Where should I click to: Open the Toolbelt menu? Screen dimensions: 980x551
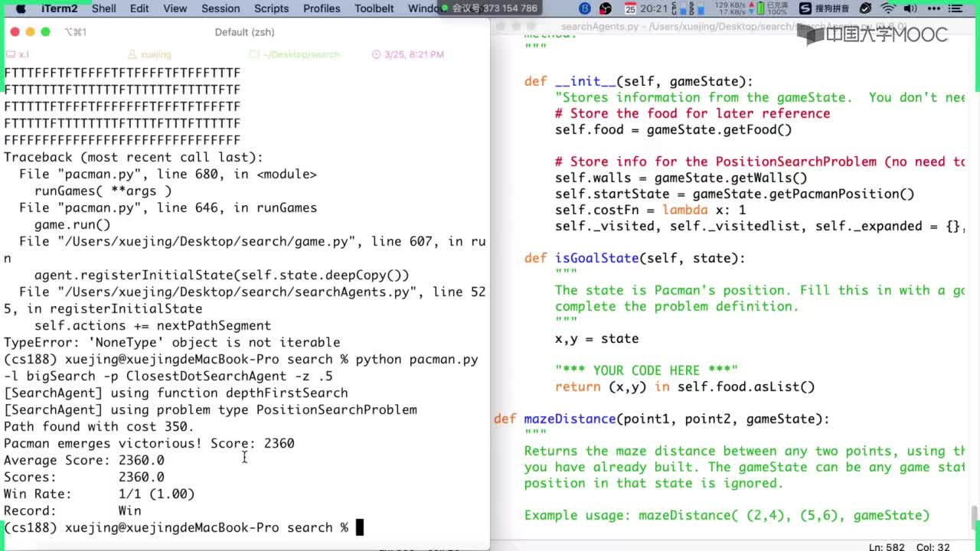point(374,8)
